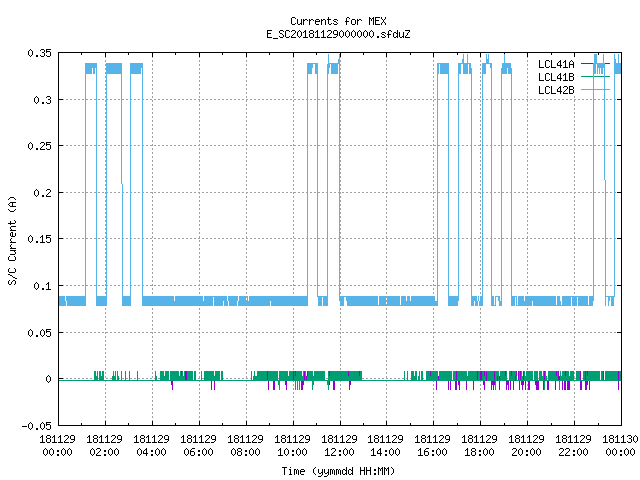Click the 181129 12:00 time axis label
The width and height of the screenshot is (640, 480).
coord(339,446)
